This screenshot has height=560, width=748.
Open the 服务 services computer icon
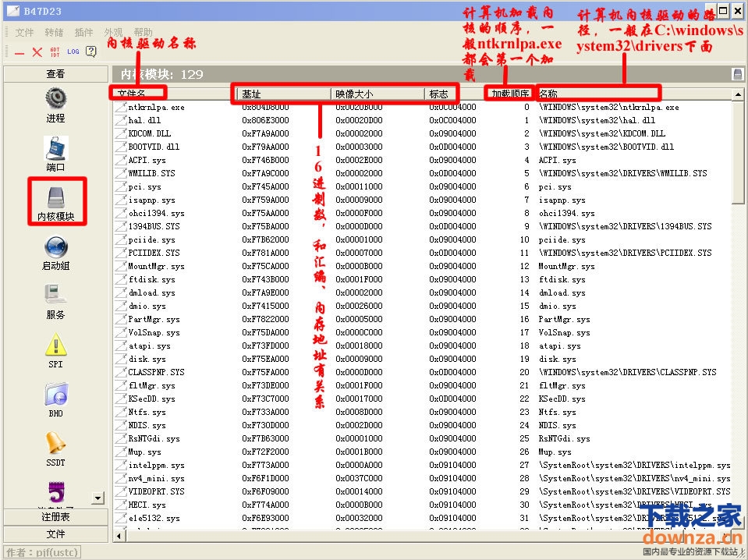(x=55, y=296)
